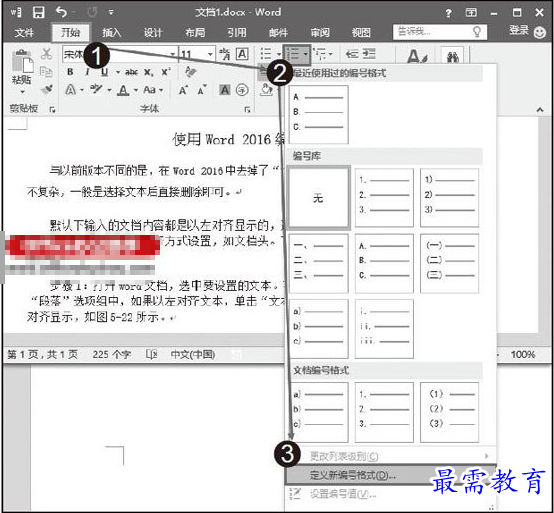The image size is (554, 513).
Task: Switch to the 引用 References tab
Action: [x=236, y=33]
